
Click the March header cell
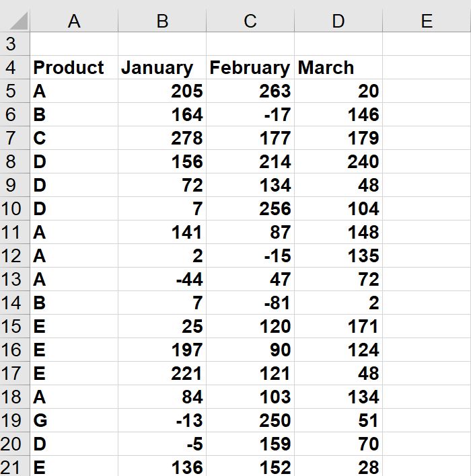[x=338, y=67]
